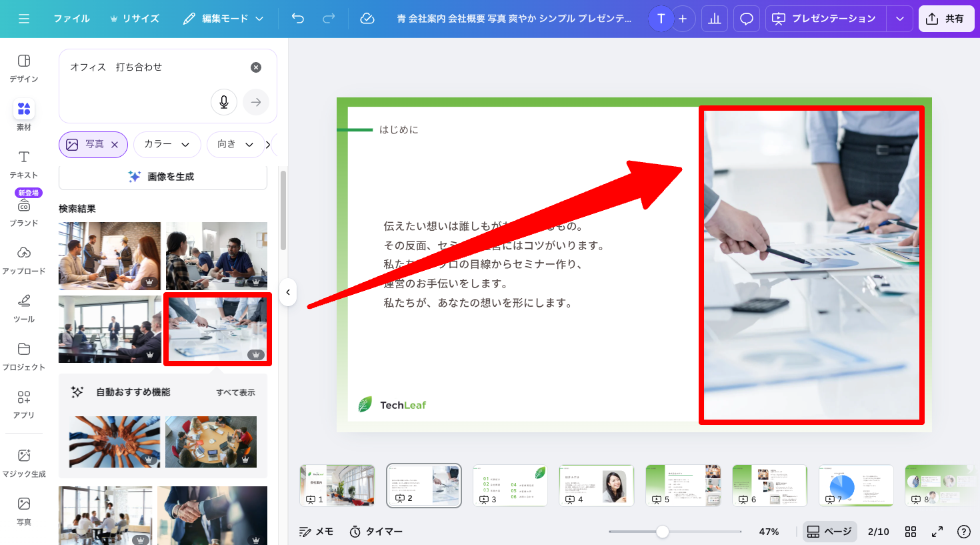
Task: Open the Magic Generate (マジック生成) sidebar tool
Action: point(24,463)
